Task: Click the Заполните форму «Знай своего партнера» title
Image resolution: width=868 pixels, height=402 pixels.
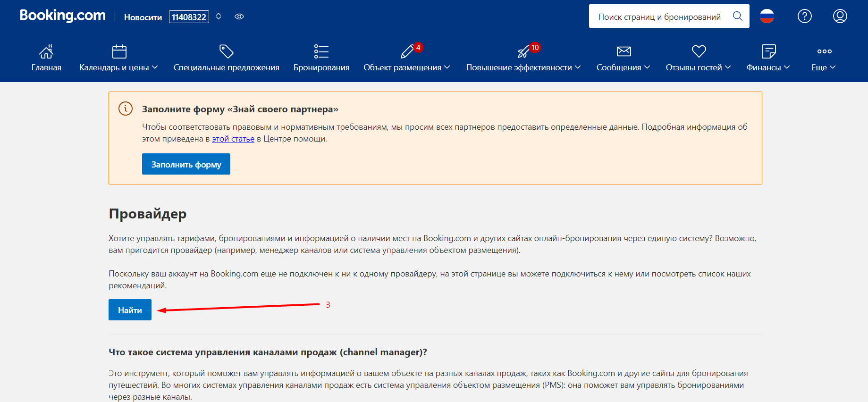Action: pos(240,109)
